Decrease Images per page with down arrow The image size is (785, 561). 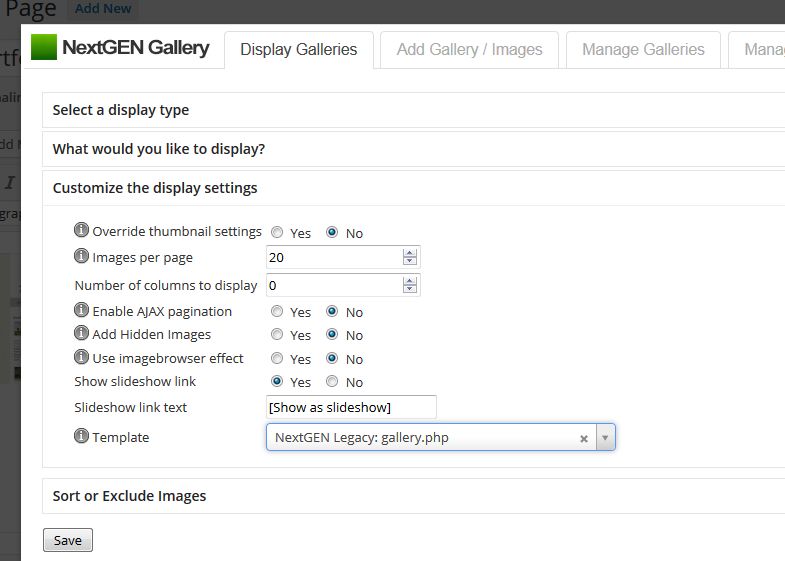pyautogui.click(x=410, y=261)
